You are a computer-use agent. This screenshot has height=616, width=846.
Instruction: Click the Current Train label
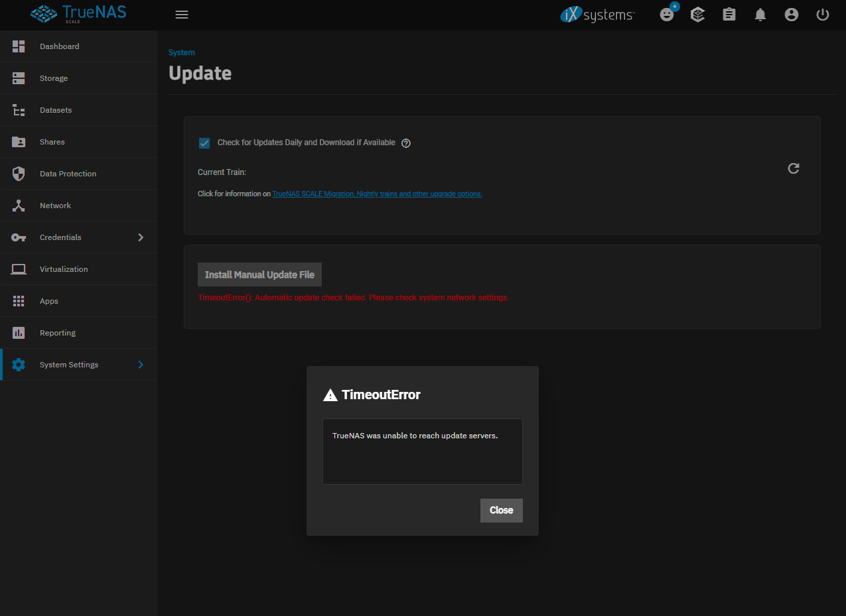coord(222,172)
